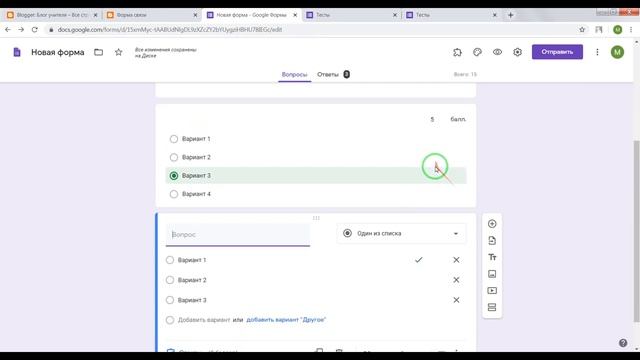The height and width of the screenshot is (360, 640).
Task: Open a new browser tab
Action: coord(510,15)
